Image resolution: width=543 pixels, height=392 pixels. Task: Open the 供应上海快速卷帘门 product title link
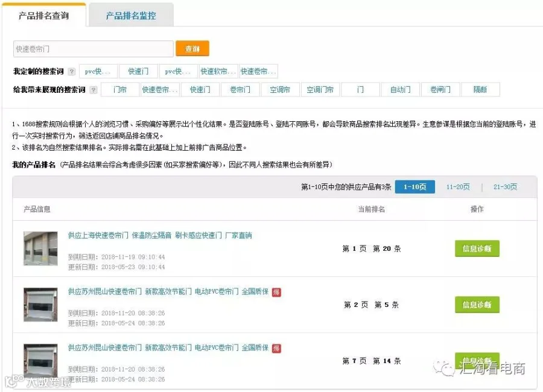click(160, 235)
